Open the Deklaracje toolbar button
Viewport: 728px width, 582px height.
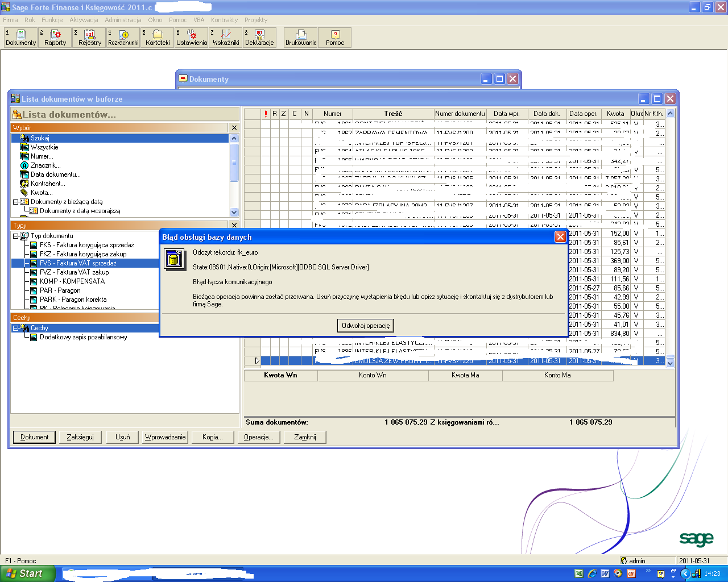pyautogui.click(x=259, y=38)
